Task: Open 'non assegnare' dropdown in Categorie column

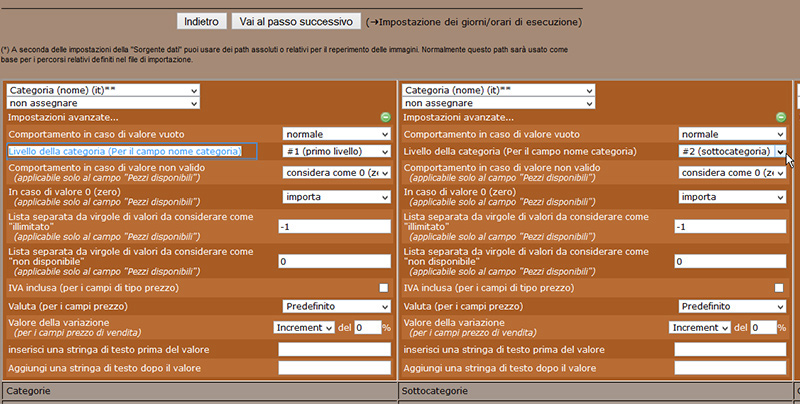Action: [x=104, y=103]
